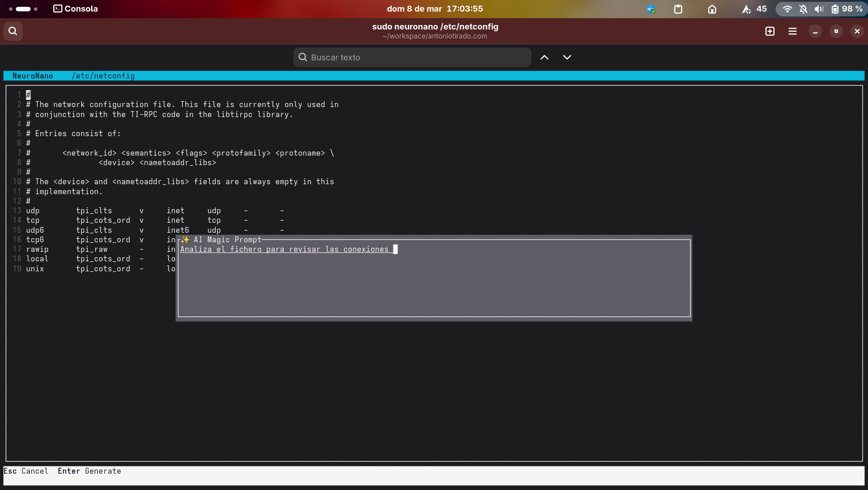Screen dimensions: 868x490
Task: Toggle the muted notifications bell icon
Action: point(803,9)
